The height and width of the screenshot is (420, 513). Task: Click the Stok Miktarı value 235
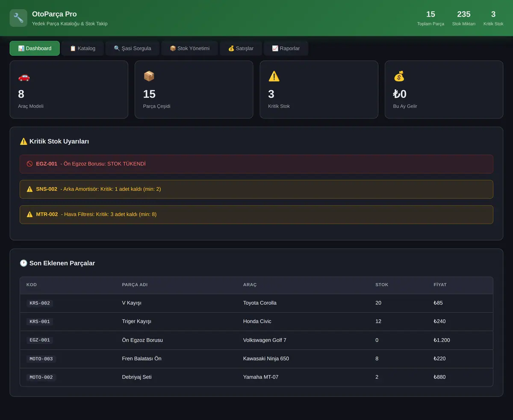click(x=464, y=14)
